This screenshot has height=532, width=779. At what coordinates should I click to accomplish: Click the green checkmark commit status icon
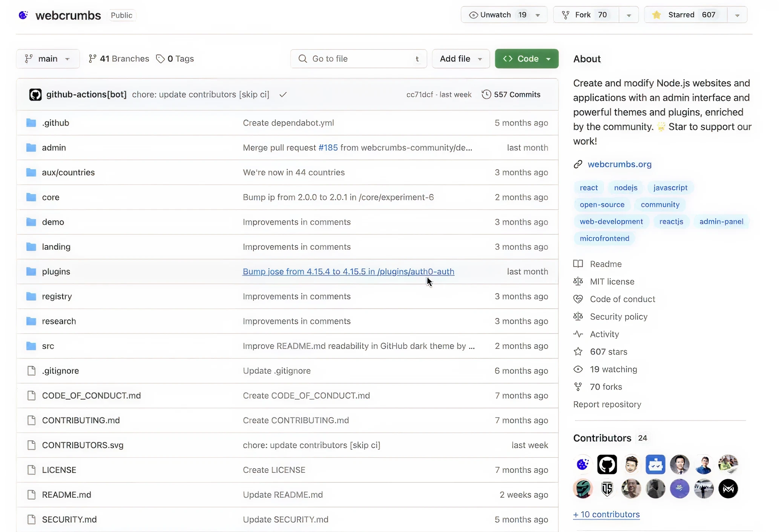pyautogui.click(x=283, y=95)
